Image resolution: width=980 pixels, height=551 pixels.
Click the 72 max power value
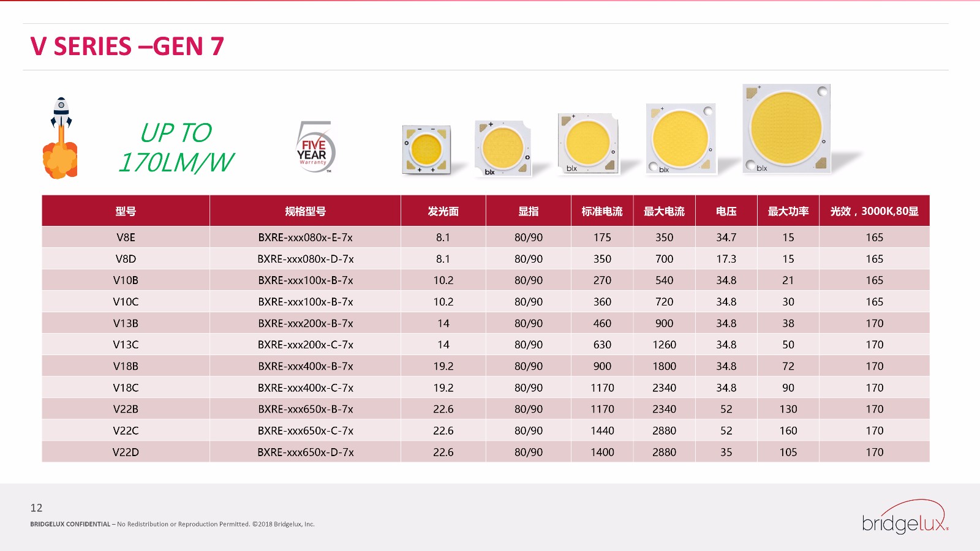pyautogui.click(x=788, y=365)
